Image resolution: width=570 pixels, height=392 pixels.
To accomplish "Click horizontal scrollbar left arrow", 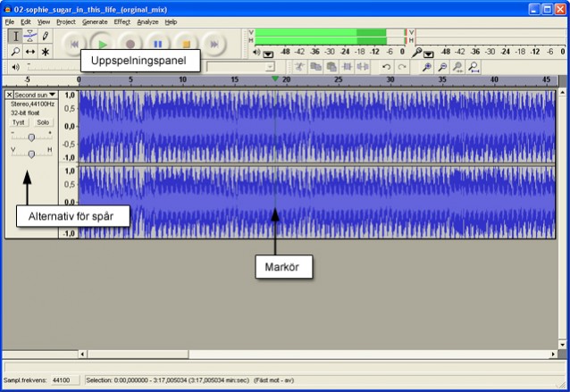I will [x=82, y=354].
